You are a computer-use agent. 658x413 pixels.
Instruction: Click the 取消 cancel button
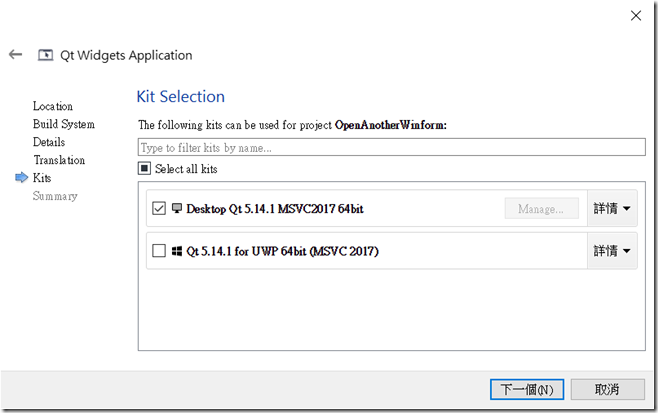coord(607,389)
